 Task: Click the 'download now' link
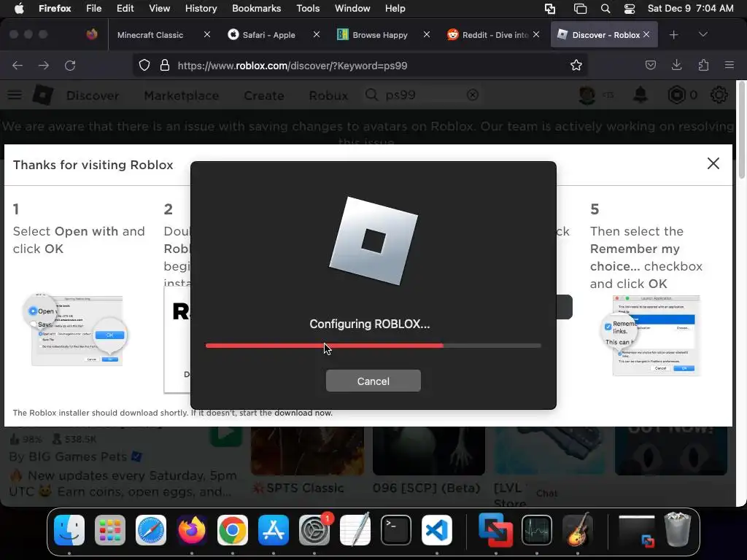[303, 413]
